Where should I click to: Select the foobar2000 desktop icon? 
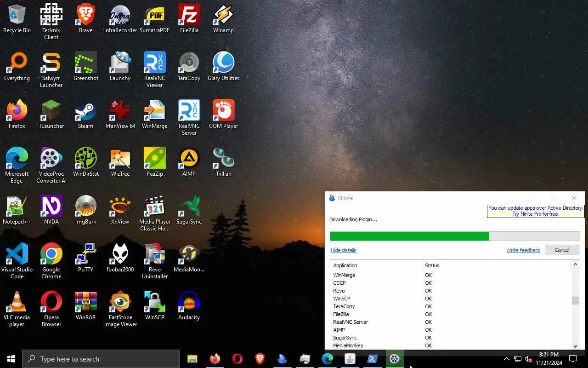click(120, 258)
